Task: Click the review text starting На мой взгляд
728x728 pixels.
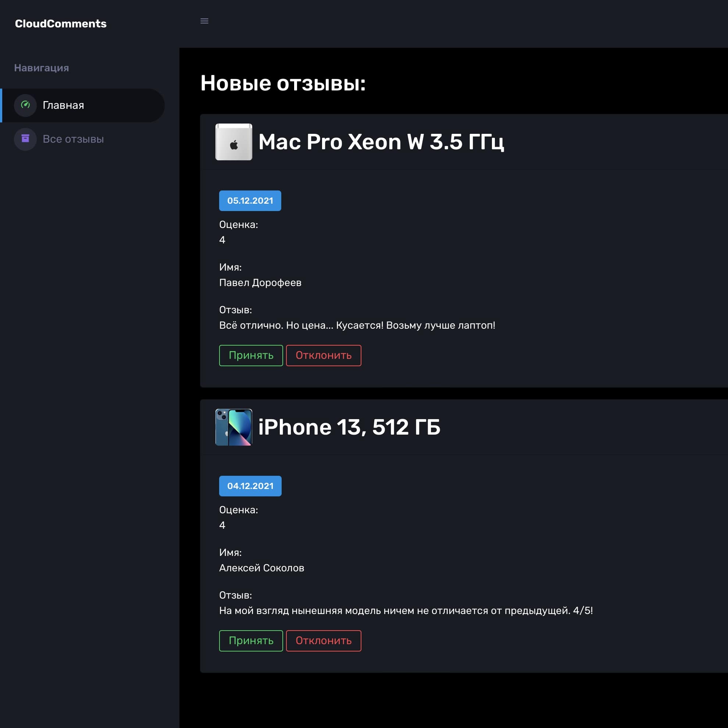Action: click(406, 610)
